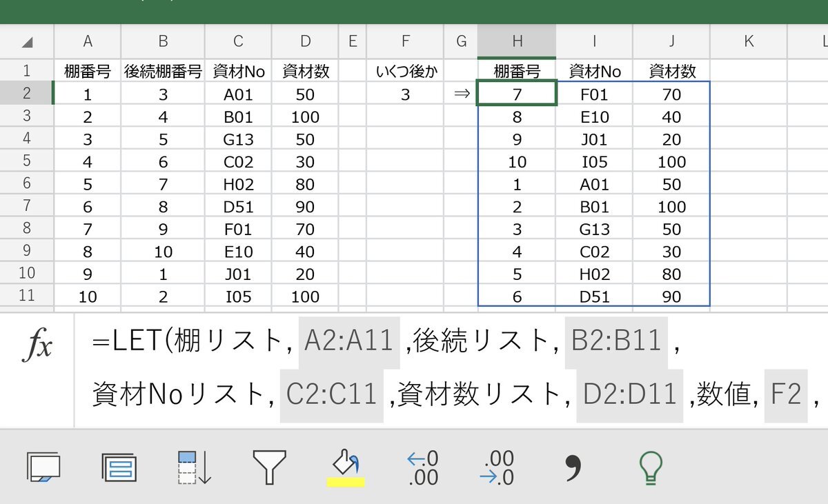Click cell F1 'いくつ後か'
The width and height of the screenshot is (828, 504).
pyautogui.click(x=405, y=70)
